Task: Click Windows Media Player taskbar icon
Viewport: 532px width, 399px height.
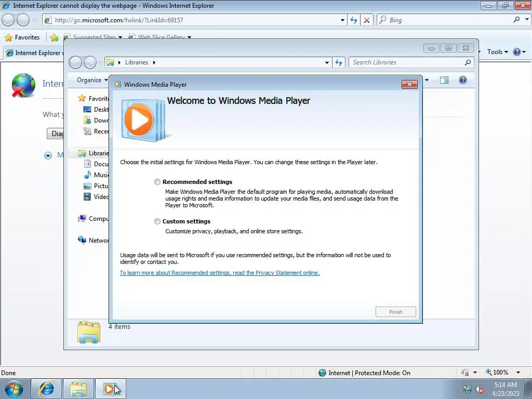Action: [x=110, y=389]
